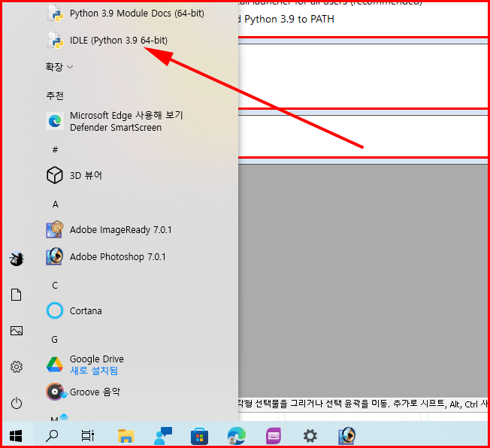
Task: Switch to Photoshop on the taskbar
Action: tap(347, 435)
